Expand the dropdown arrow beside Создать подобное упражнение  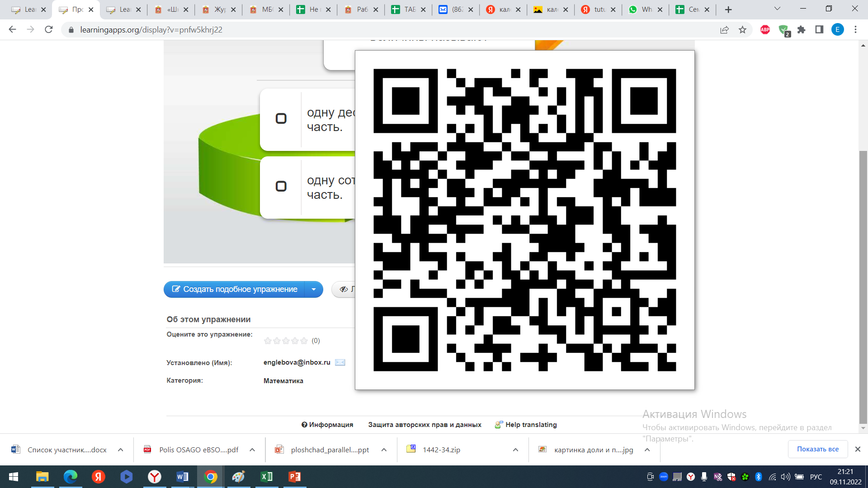(314, 289)
